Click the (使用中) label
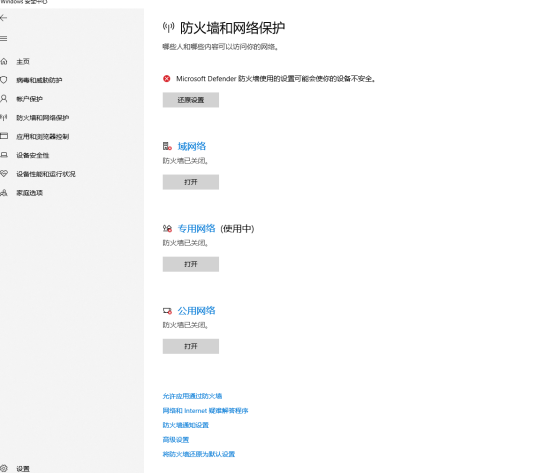Image resolution: width=553 pixels, height=473 pixels. 237,229
